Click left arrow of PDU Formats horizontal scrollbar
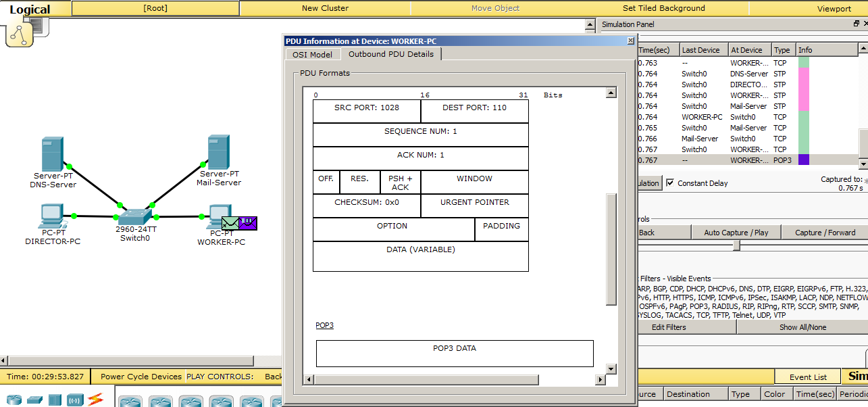The image size is (868, 407). [309, 380]
